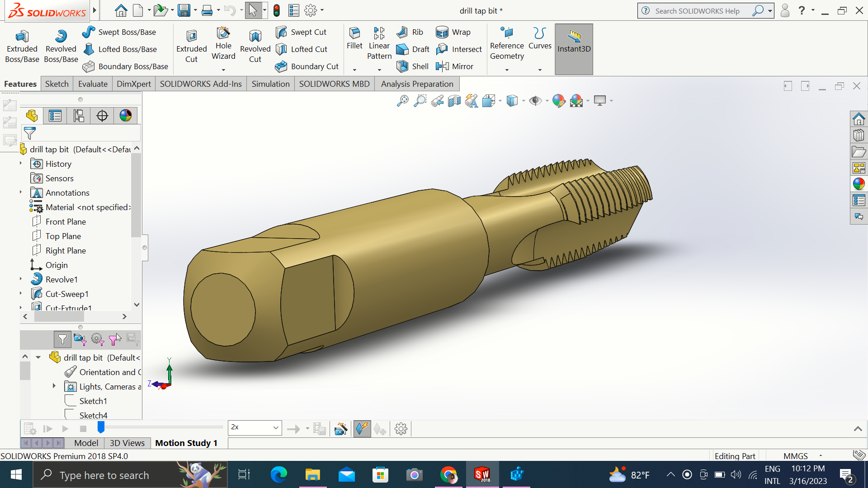868x488 pixels.
Task: Click the Shell feature
Action: pyautogui.click(x=412, y=66)
